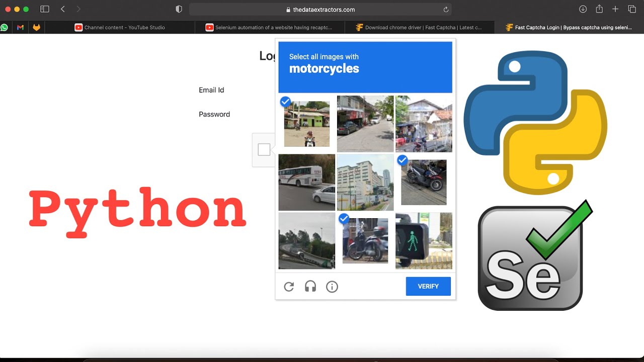Select the houses with red stall tile
Image resolution: width=644 pixels, height=362 pixels.
tap(424, 124)
